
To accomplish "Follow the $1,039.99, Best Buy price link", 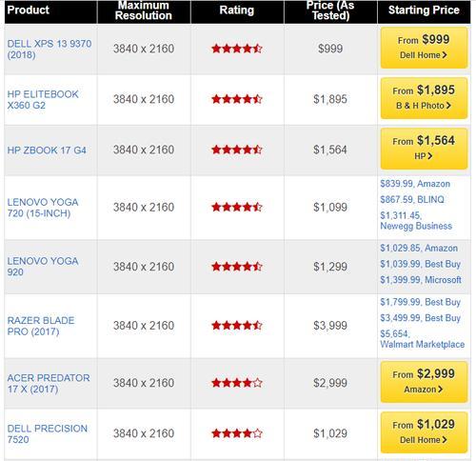I will (x=421, y=264).
